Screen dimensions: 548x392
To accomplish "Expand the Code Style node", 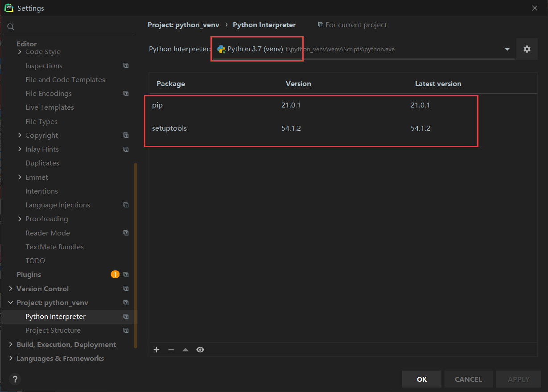I will click(20, 52).
